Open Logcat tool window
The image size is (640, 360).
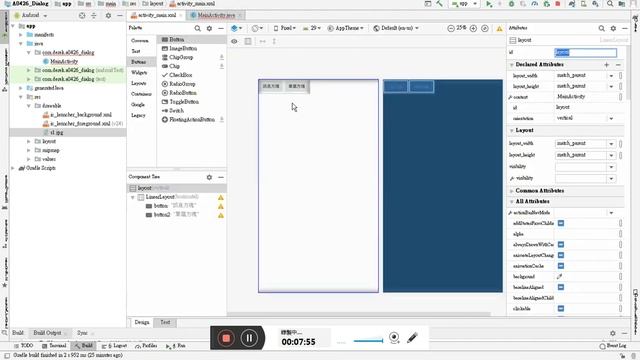(115, 346)
